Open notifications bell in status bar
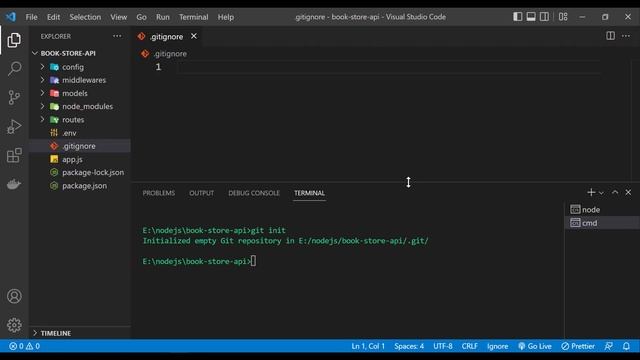The image size is (640, 360). tap(626, 346)
